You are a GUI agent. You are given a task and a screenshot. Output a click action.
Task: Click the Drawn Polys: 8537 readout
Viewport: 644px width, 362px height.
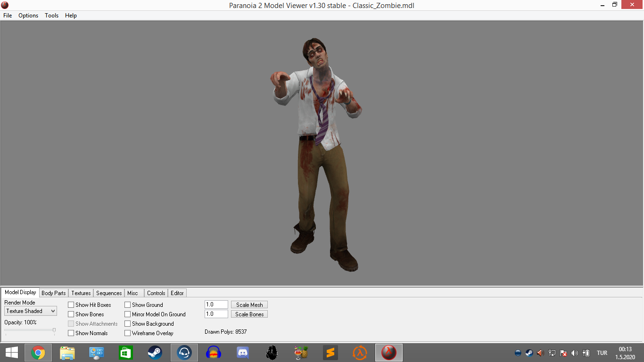point(226,332)
